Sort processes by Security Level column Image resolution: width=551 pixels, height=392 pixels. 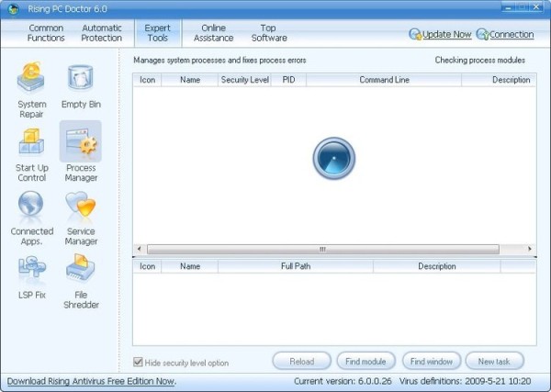click(x=244, y=80)
